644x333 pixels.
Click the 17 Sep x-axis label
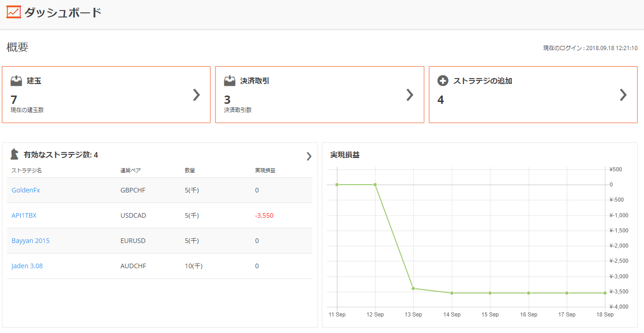click(567, 315)
